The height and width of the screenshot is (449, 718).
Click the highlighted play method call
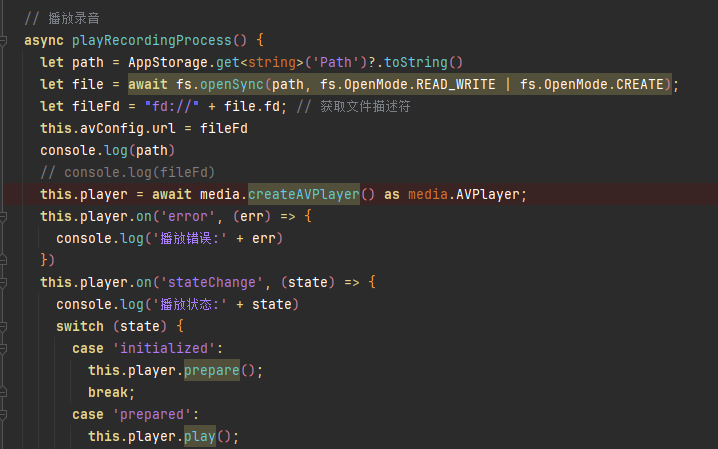(x=199, y=436)
